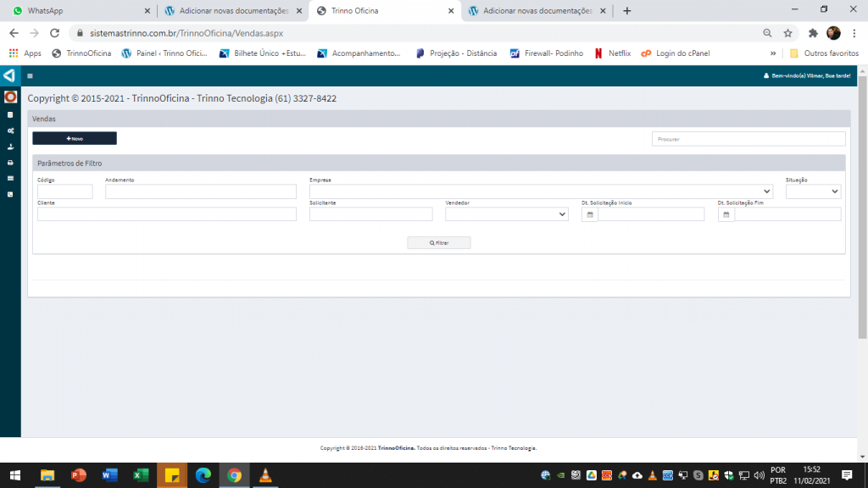Open the database icon in left sidebar

tap(10, 114)
